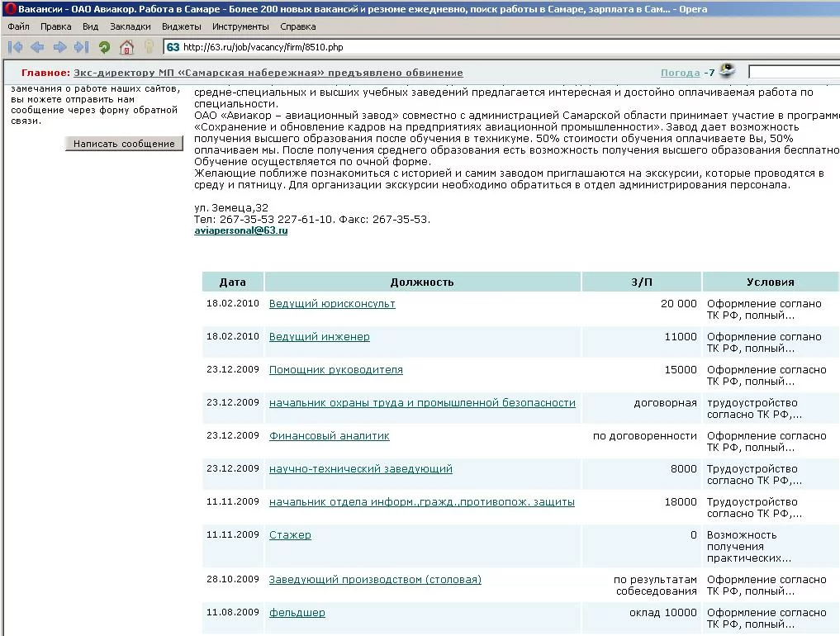This screenshot has width=840, height=636.
Task: Open the Закладки menu
Action: click(130, 26)
